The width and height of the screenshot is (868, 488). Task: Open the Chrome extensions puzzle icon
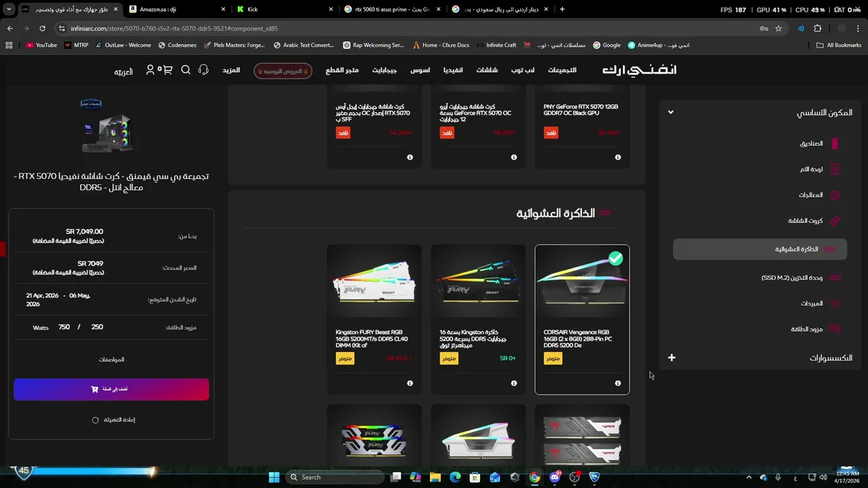coord(817,28)
